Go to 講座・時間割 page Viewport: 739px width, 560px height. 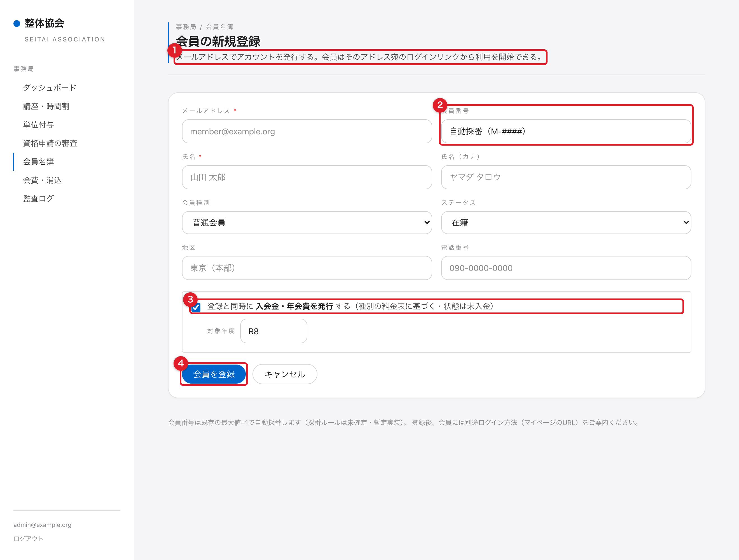[46, 106]
